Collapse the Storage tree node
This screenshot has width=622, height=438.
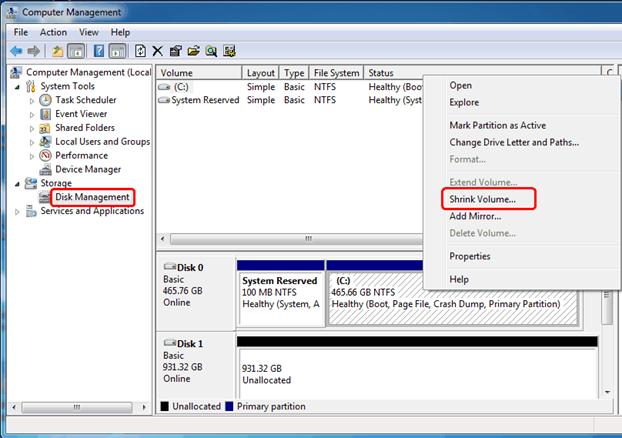(x=17, y=184)
